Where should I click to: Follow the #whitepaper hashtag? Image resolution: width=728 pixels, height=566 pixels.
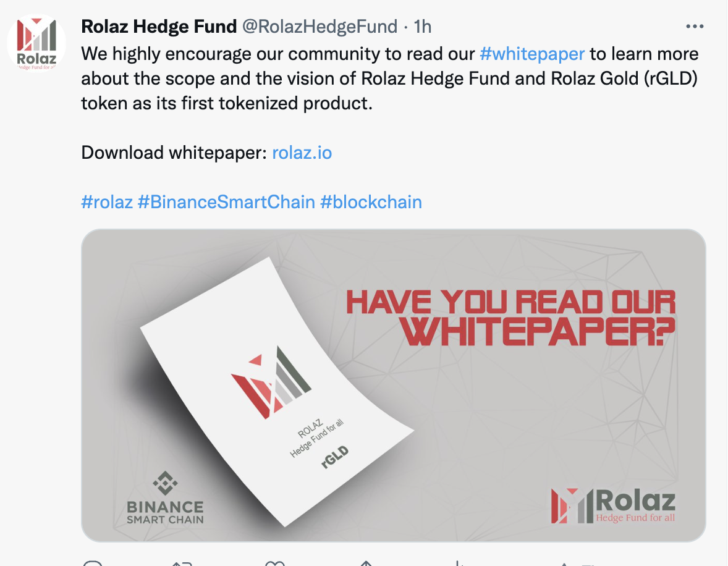[x=532, y=54]
